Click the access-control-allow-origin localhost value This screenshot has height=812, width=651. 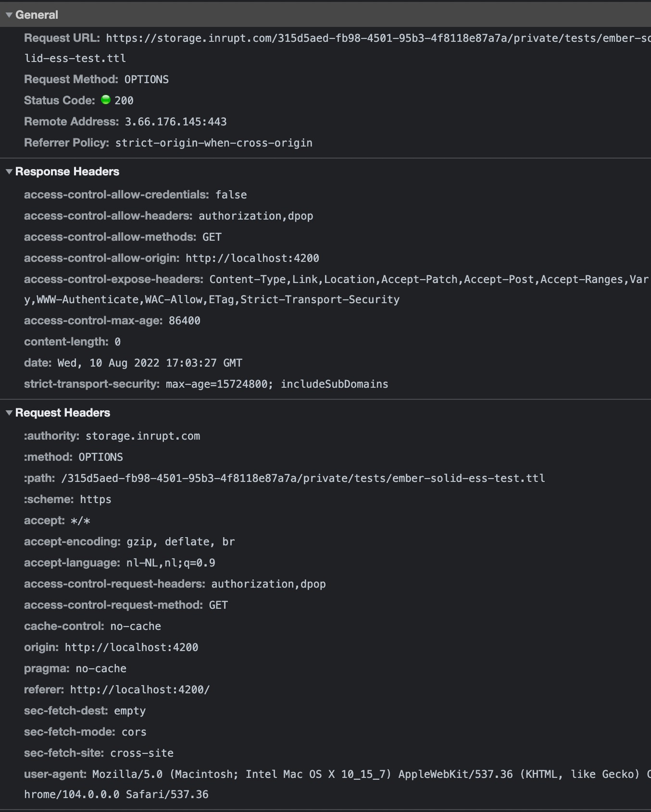252,258
